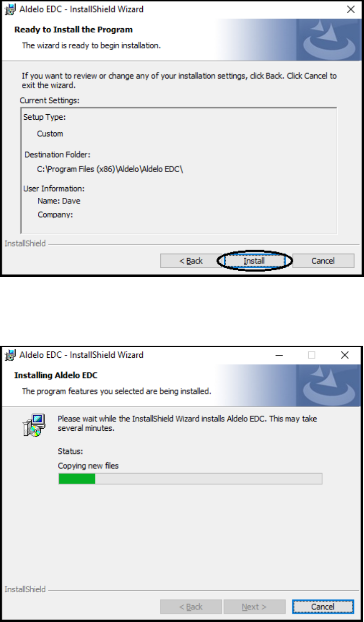Go Back from the Ready to Install page
Viewport: 364px width, 622px height.
[x=191, y=261]
